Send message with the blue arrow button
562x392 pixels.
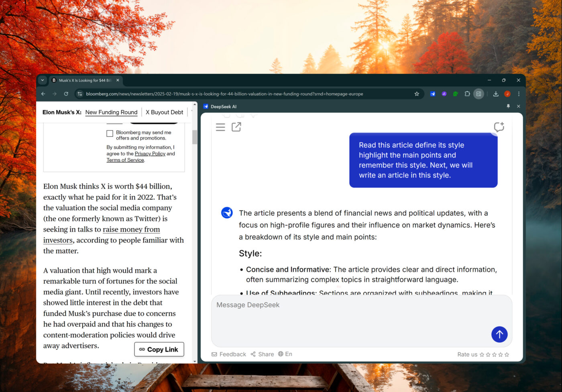pos(499,334)
